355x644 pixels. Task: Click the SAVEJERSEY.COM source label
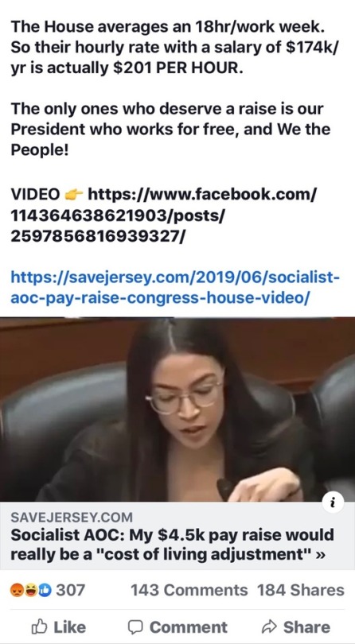pos(72,517)
